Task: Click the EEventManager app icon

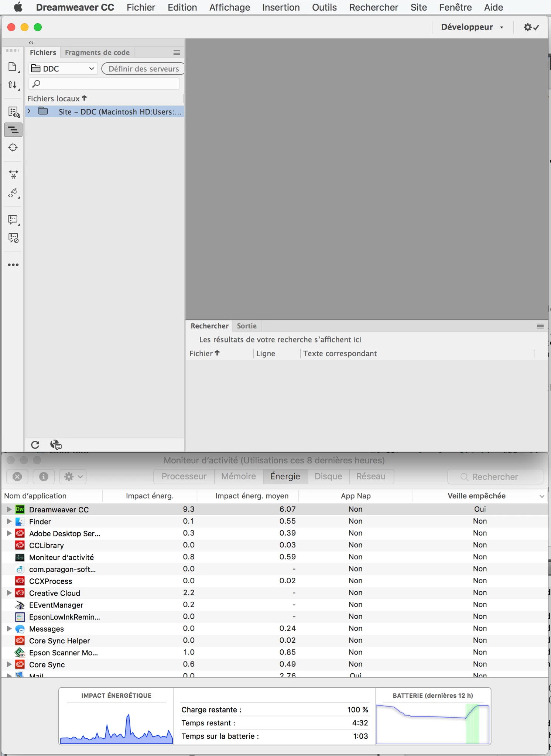Action: pyautogui.click(x=20, y=605)
